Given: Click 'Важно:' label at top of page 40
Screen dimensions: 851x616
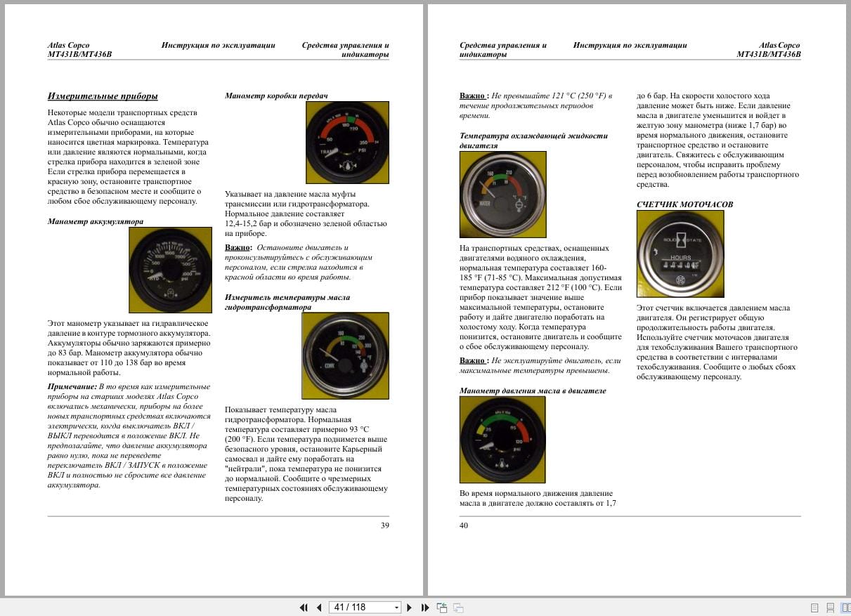Looking at the screenshot, I should 474,96.
